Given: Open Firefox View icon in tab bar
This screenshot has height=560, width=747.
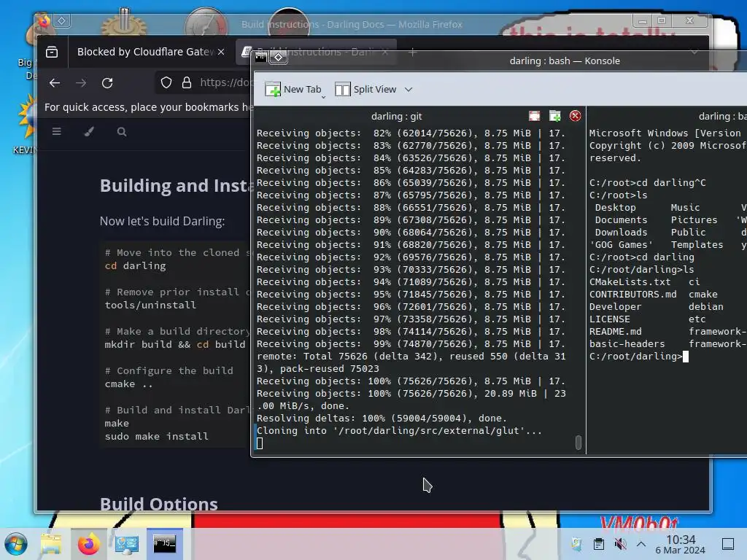Looking at the screenshot, I should point(52,52).
